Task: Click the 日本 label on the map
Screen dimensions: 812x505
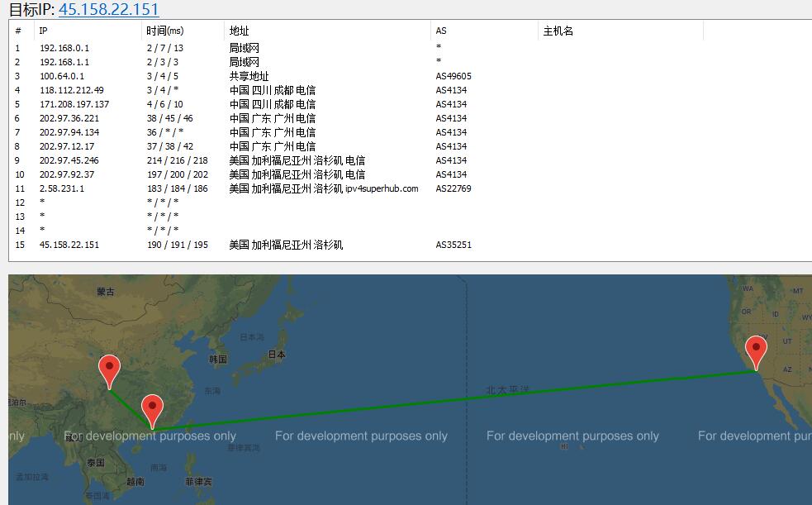Action: (277, 355)
